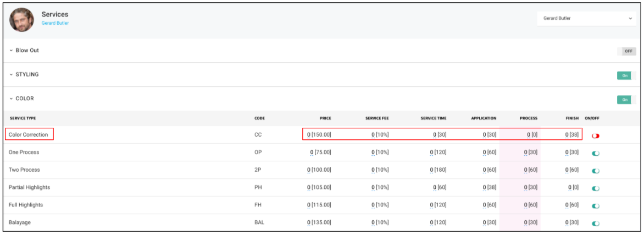Image resolution: width=644 pixels, height=234 pixels.
Task: Enable the red Color Correction switch
Action: click(596, 135)
